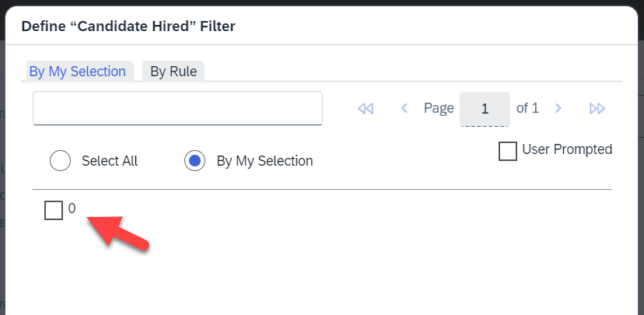Screen dimensions: 644x315
Task: Click the 'of 1' page count text
Action: tap(527, 108)
